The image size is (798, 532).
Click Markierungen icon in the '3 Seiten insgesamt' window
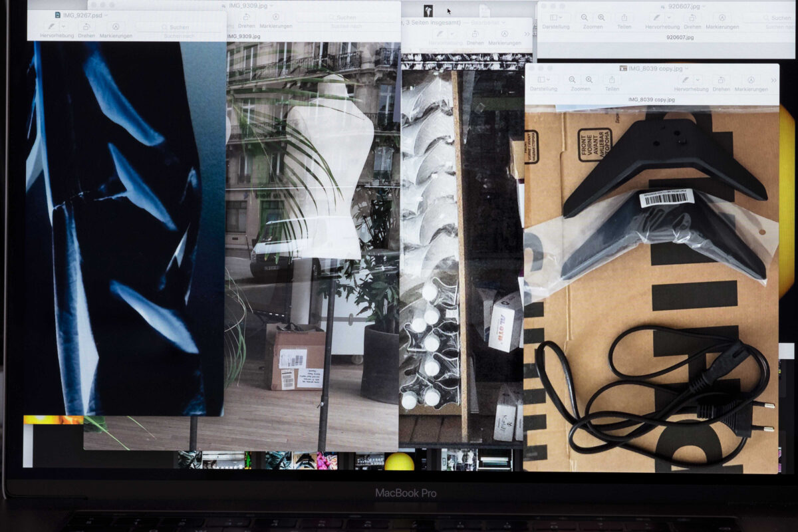click(504, 33)
